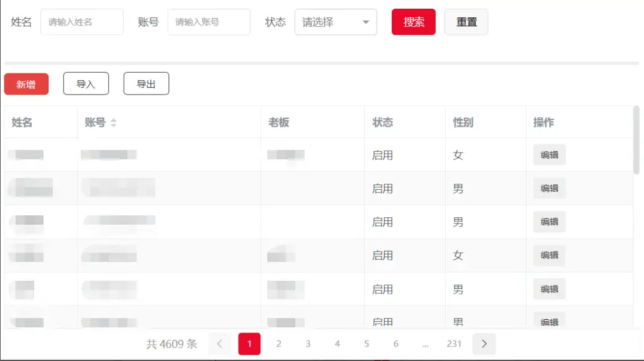Click into the 请输入账号 input field

point(209,22)
